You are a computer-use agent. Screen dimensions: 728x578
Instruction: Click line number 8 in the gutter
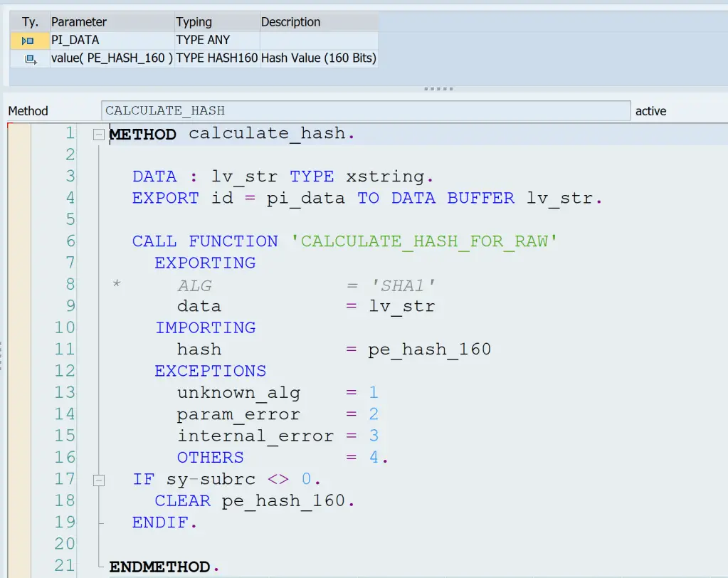pyautogui.click(x=70, y=285)
